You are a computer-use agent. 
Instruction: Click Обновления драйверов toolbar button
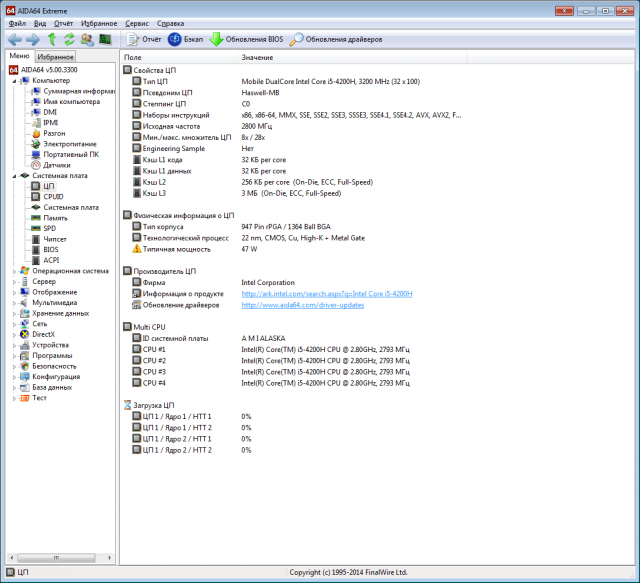[336, 40]
